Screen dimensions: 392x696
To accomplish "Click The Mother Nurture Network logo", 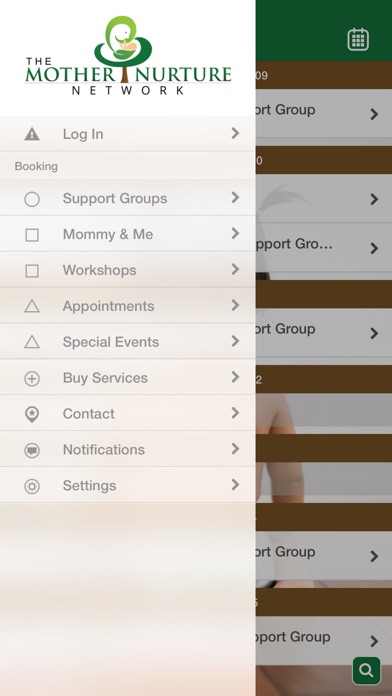I will click(128, 55).
